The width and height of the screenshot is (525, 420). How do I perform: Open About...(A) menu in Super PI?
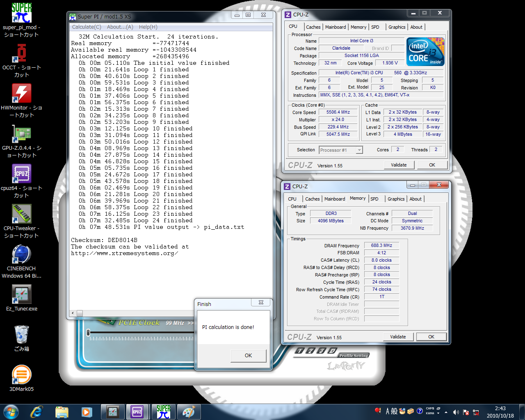click(x=120, y=27)
